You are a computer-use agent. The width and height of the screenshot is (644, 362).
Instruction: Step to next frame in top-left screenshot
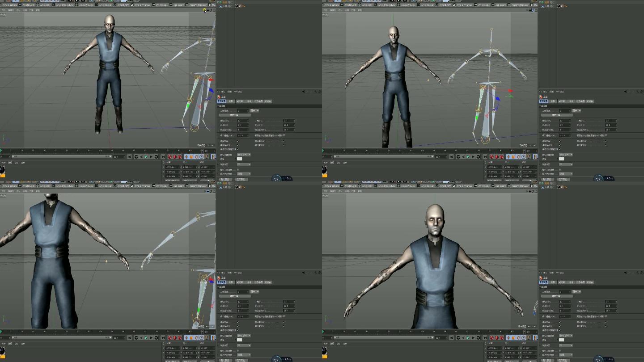point(151,157)
